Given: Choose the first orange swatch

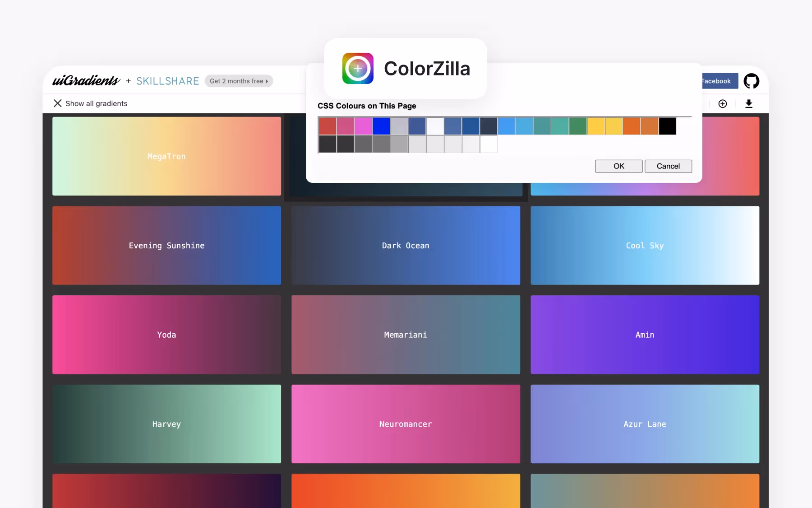Looking at the screenshot, I should click(x=632, y=126).
